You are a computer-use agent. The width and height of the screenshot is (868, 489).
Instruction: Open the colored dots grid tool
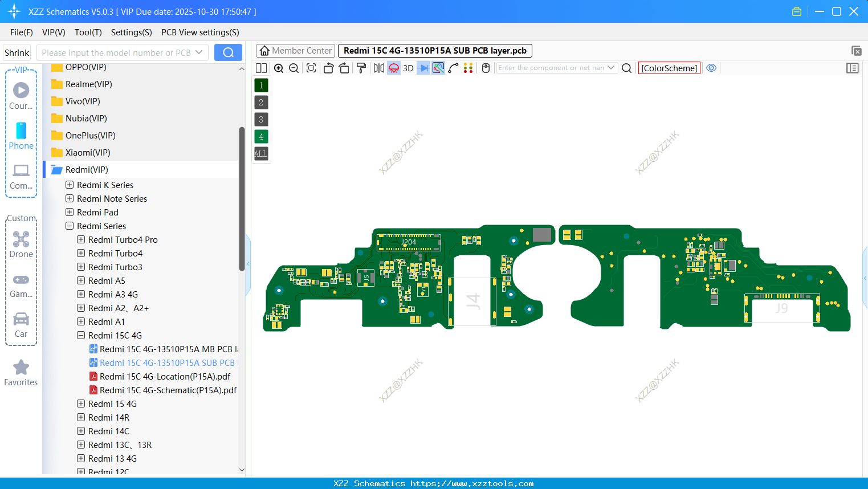[x=468, y=68]
